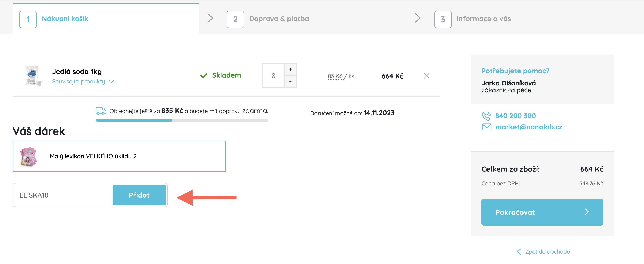Click the delivery truck icon
This screenshot has height=264, width=644.
click(101, 111)
